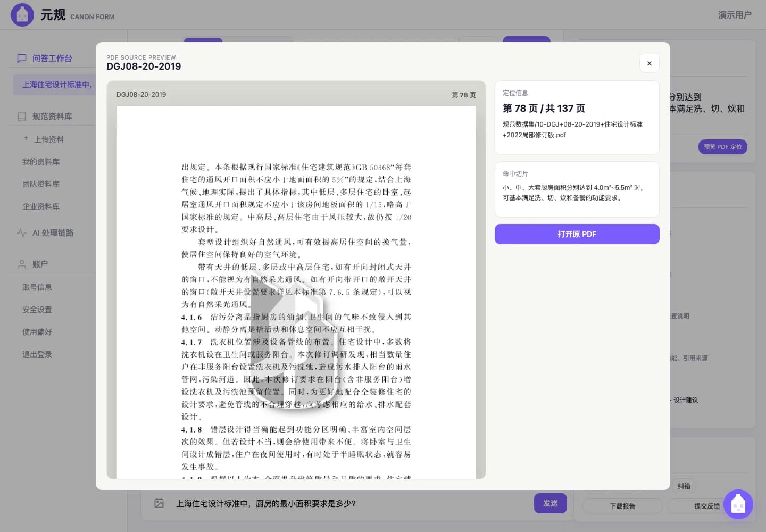766x532 pixels.
Task: Open AI 处理链路 in sidebar
Action: pos(53,233)
